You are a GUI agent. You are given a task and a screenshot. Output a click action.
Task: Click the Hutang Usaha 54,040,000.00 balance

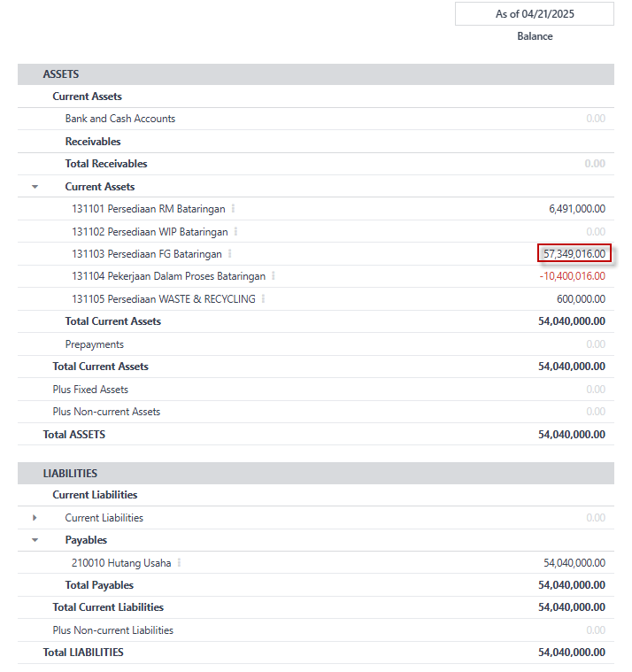coord(574,562)
